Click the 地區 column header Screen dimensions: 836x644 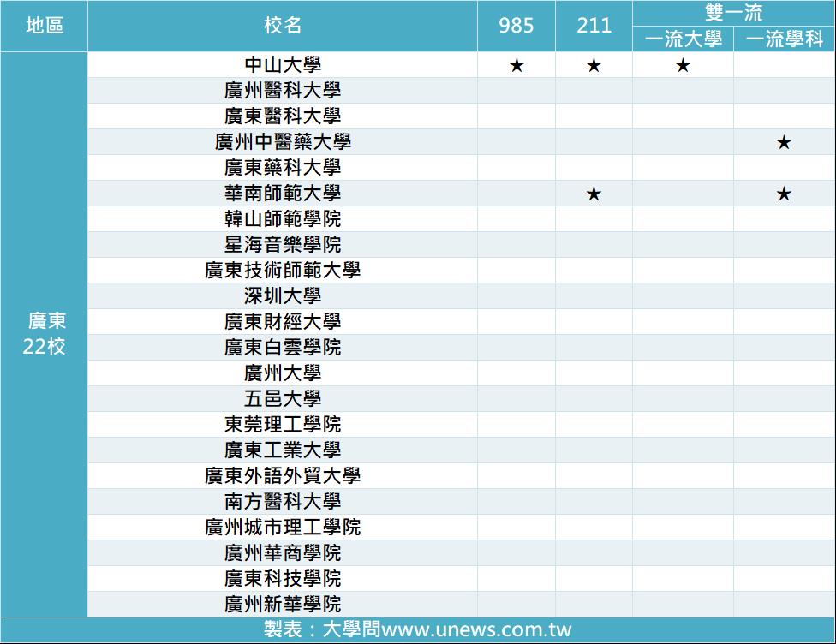coord(45,26)
